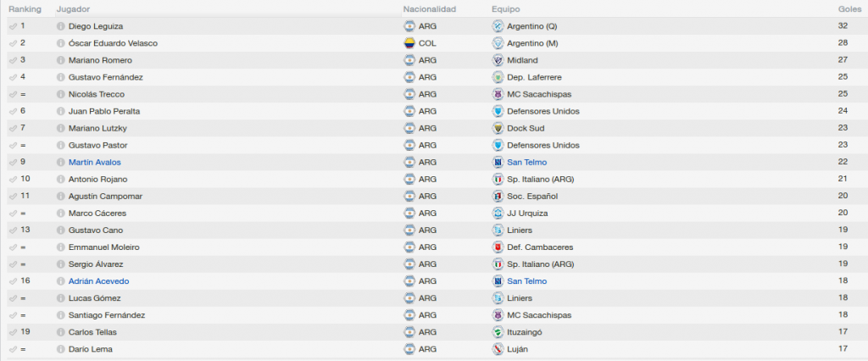Click the Ranking column header
The image size is (868, 361).
coord(25,9)
